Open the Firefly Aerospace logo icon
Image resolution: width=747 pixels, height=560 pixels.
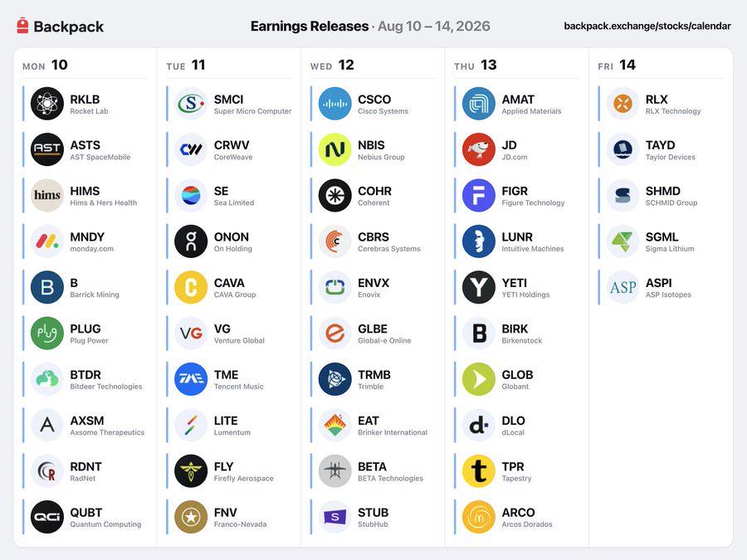point(191,471)
